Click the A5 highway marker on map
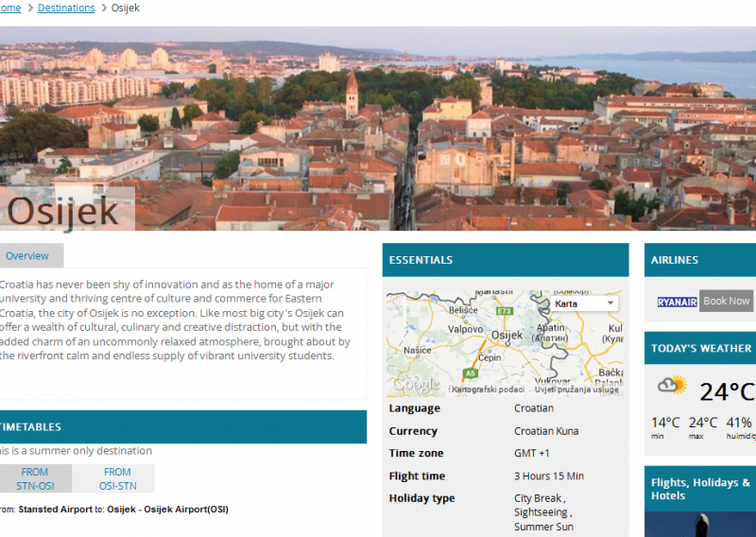 (470, 372)
